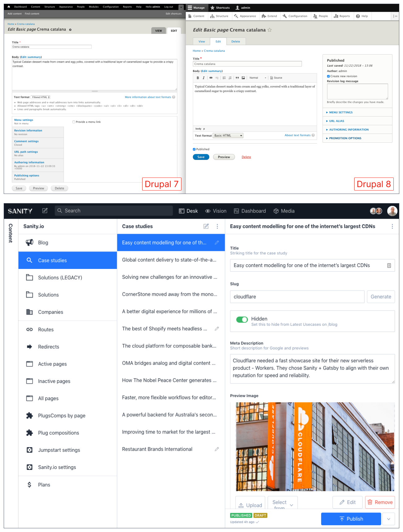Switch to the VIEW tab in Drupal 7
This screenshot has width=403, height=532.
pyautogui.click(x=159, y=31)
